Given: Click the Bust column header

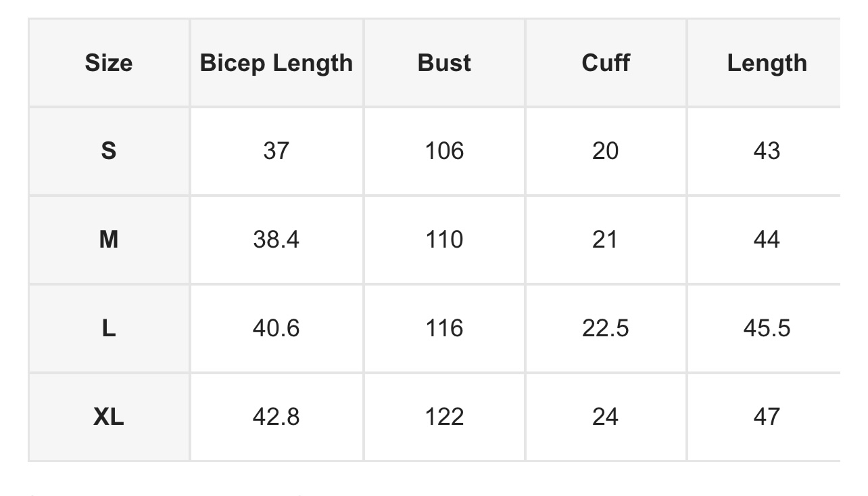Looking at the screenshot, I should pyautogui.click(x=444, y=63).
